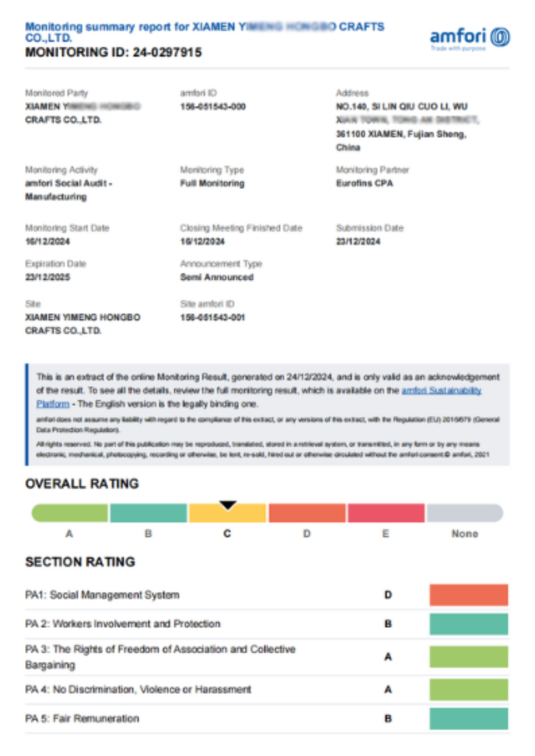Click the B grade letter for PA 2
Image resolution: width=535 pixels, height=756 pixels.
coord(388,624)
